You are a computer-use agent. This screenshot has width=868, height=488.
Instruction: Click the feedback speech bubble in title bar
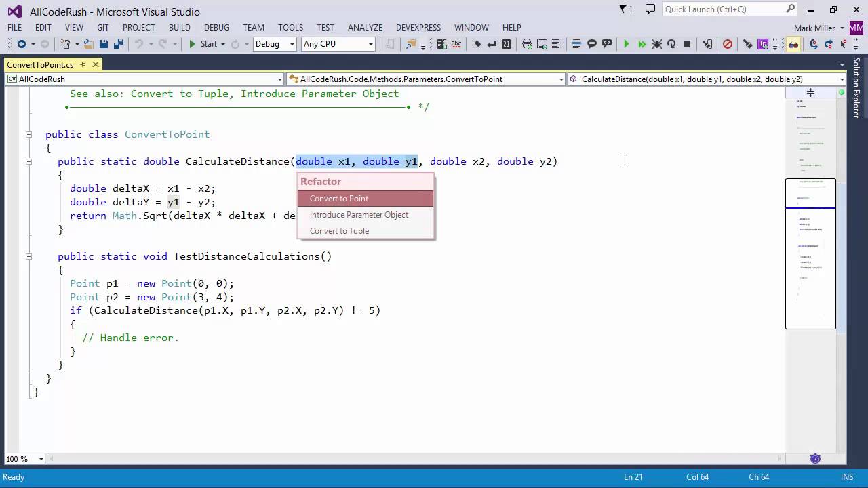tap(650, 9)
